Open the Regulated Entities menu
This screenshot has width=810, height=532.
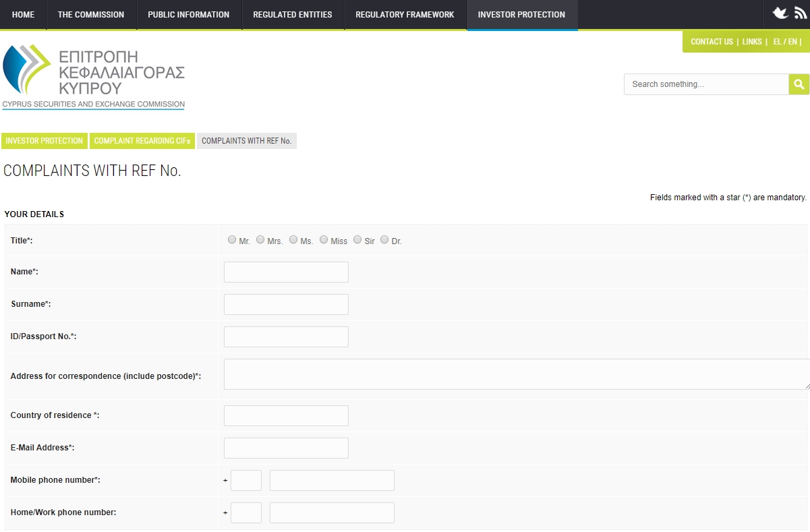tap(292, 15)
